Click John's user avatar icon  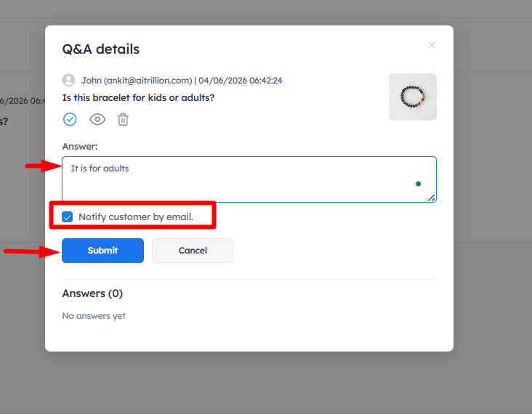click(69, 81)
